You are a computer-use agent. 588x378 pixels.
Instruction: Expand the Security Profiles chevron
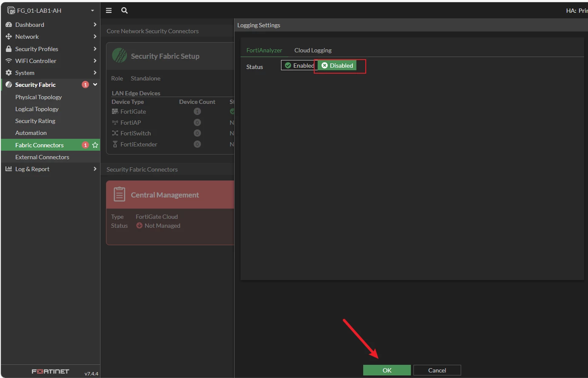95,49
